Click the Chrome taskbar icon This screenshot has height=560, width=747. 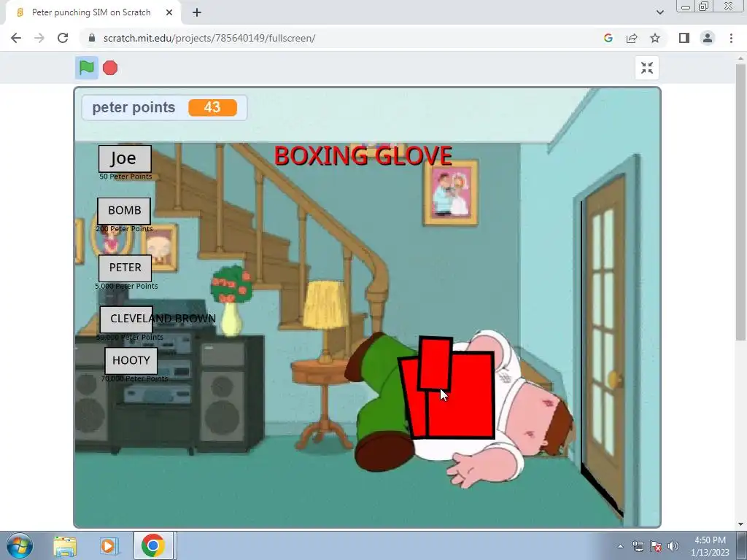click(x=153, y=545)
